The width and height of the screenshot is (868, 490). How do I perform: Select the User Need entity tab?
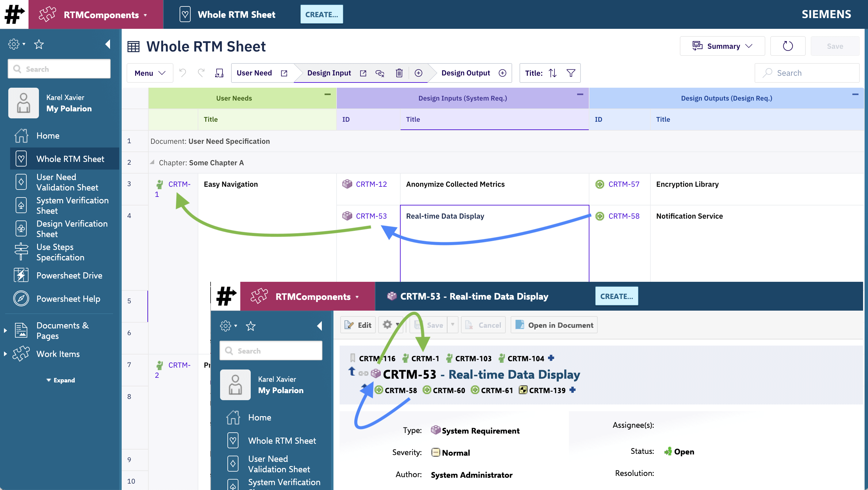[x=255, y=73]
